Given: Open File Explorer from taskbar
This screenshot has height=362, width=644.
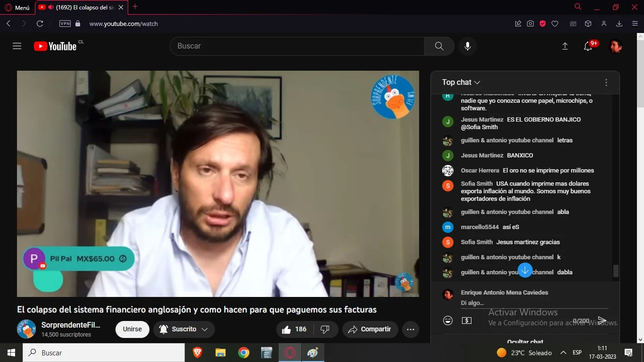Looking at the screenshot, I should [220, 353].
